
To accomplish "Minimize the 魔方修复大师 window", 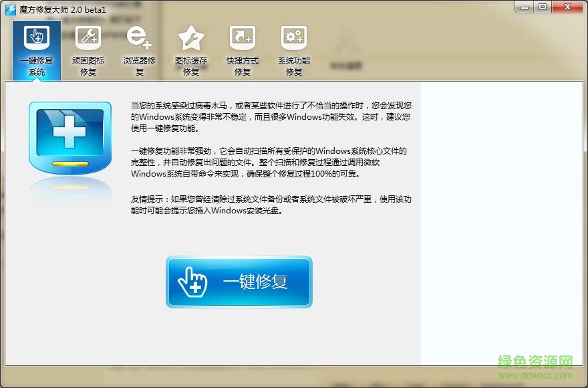I will (525, 7).
